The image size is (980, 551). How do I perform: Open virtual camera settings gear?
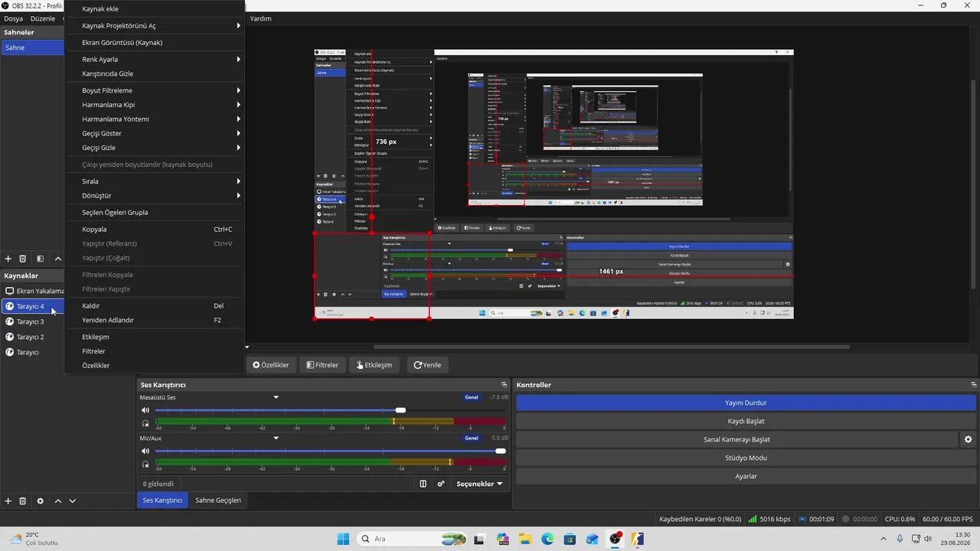coord(968,439)
